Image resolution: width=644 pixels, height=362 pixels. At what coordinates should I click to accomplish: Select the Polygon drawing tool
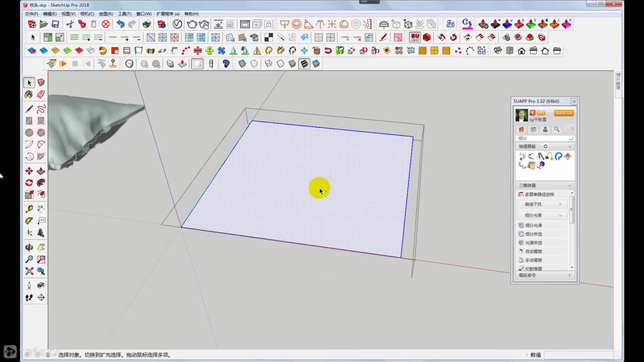tap(41, 133)
